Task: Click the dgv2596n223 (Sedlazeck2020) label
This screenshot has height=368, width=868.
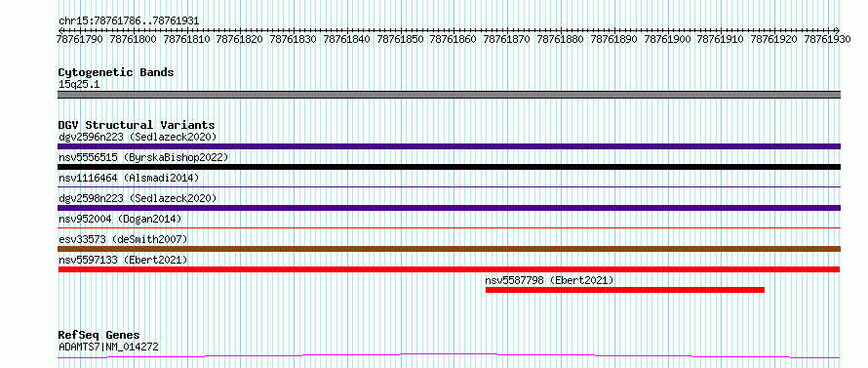Action: tap(138, 137)
